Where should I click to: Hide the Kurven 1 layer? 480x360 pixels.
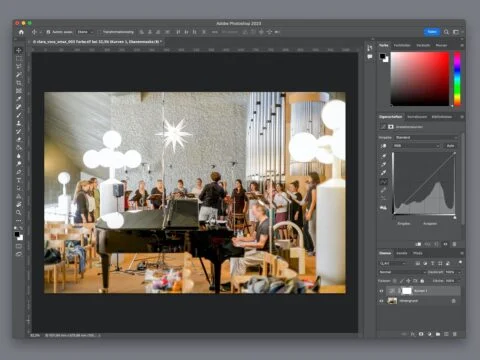(382, 291)
